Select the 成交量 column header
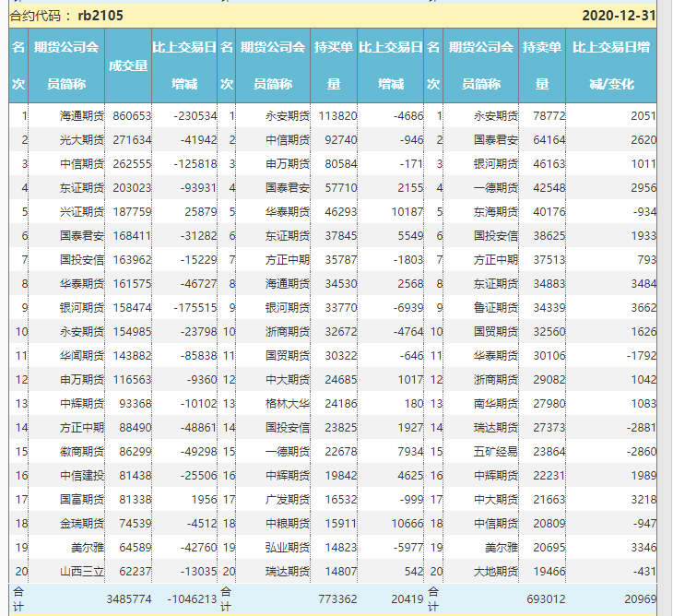Image resolution: width=673 pixels, height=616 pixels. click(128, 65)
